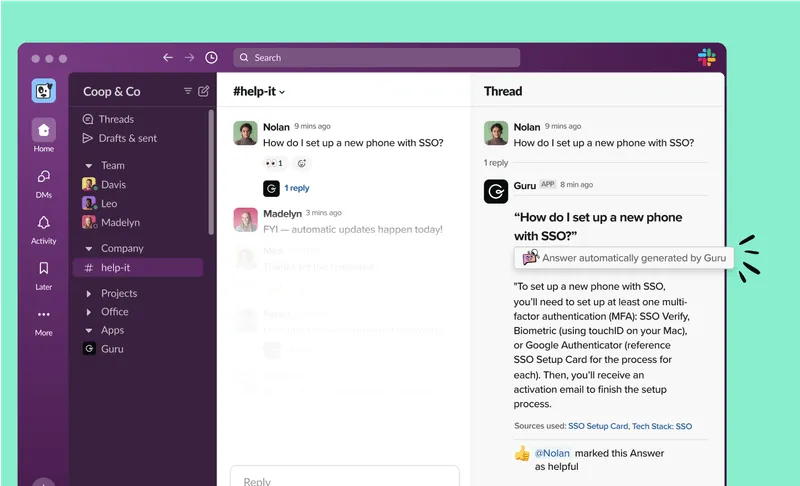Screen dimensions: 800x486
Task: Expand the Projects section
Action: pyautogui.click(x=89, y=294)
